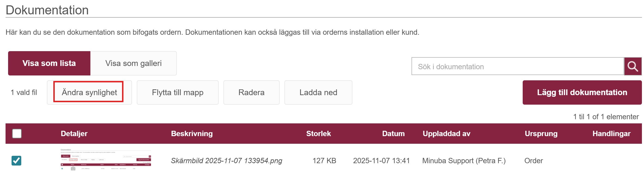Toggle the select-all checkbox in table header
The width and height of the screenshot is (644, 175).
(17, 133)
